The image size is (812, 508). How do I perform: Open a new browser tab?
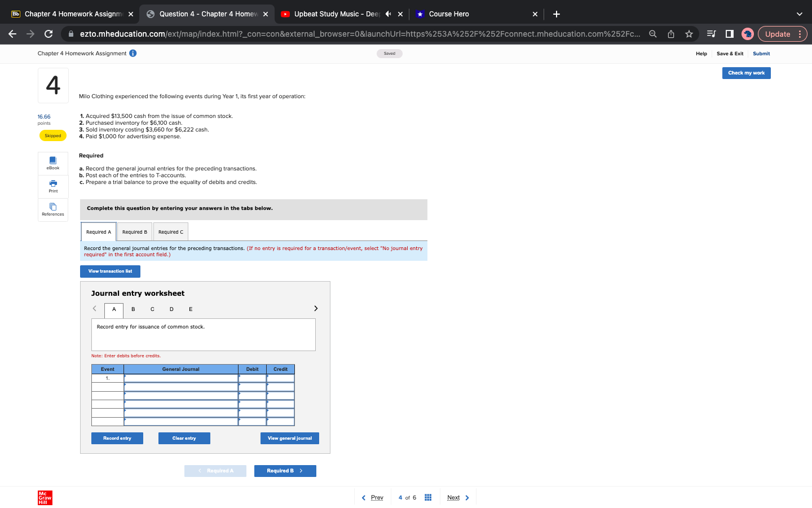tap(557, 14)
